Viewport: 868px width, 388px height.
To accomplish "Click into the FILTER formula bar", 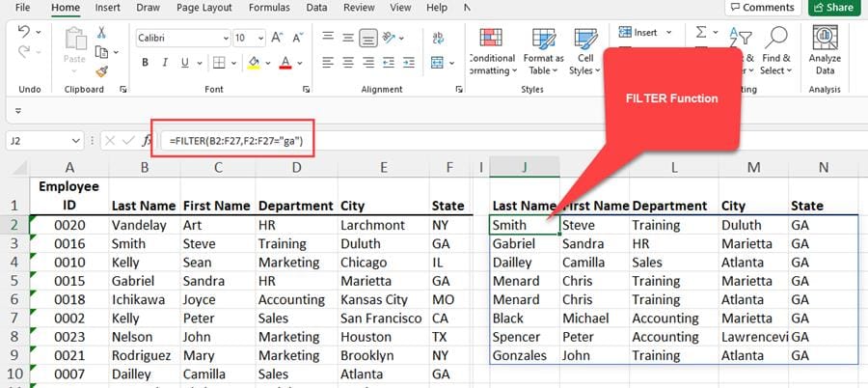I will [x=513, y=141].
